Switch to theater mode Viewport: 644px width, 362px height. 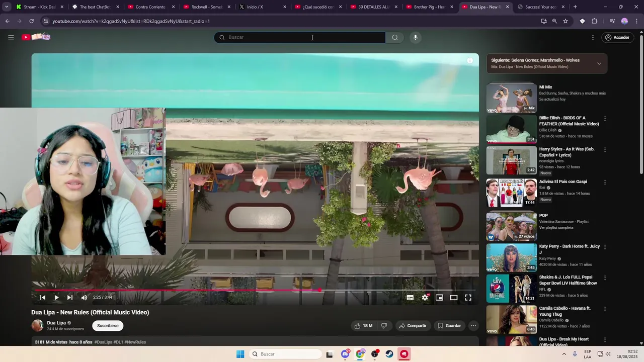click(453, 298)
